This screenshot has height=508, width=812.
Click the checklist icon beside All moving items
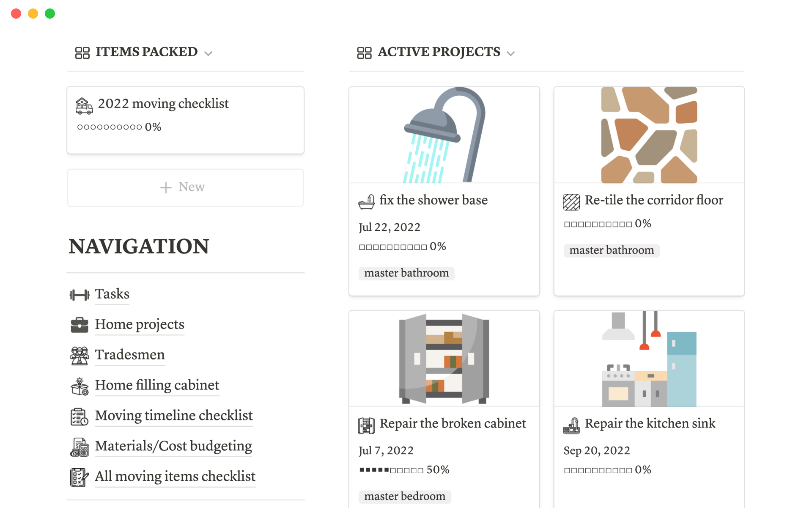[80, 477]
